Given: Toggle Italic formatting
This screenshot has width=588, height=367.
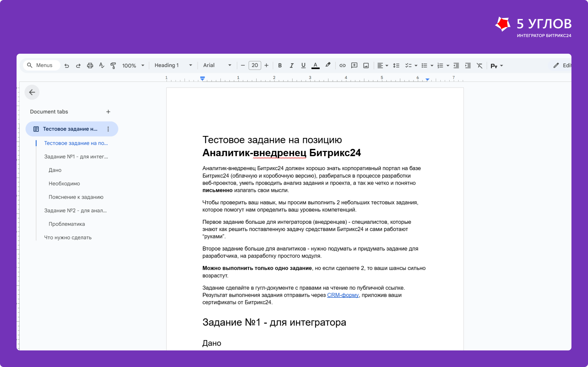Looking at the screenshot, I should coord(292,66).
